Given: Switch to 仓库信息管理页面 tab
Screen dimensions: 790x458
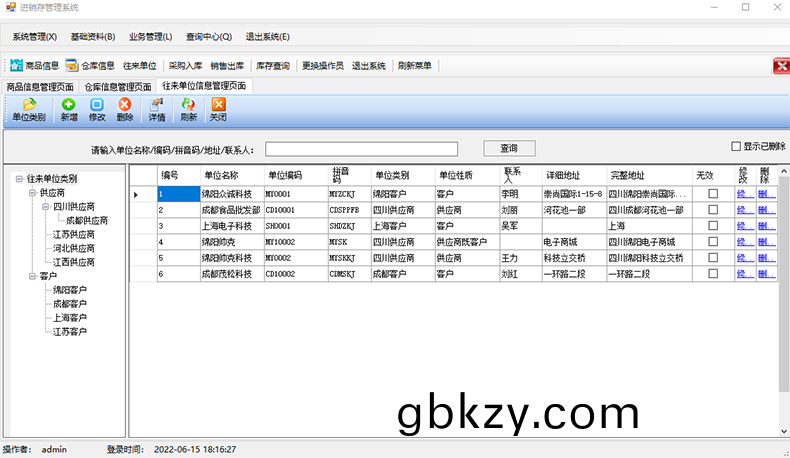Looking at the screenshot, I should pyautogui.click(x=118, y=87).
